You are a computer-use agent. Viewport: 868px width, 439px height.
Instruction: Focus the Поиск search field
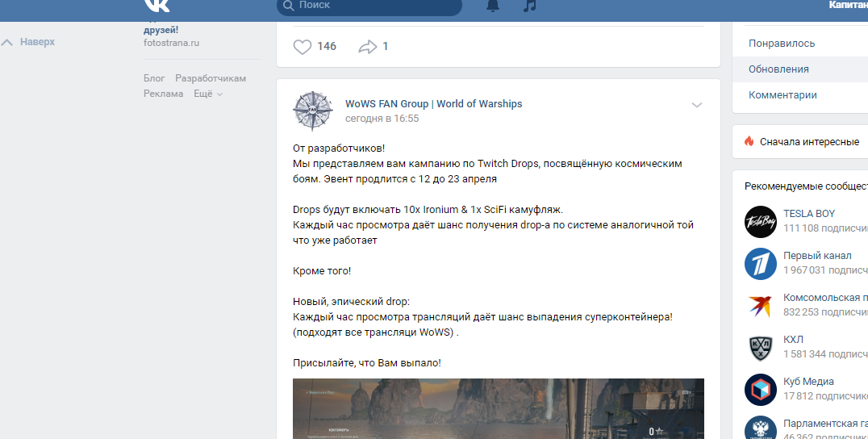[x=369, y=6]
